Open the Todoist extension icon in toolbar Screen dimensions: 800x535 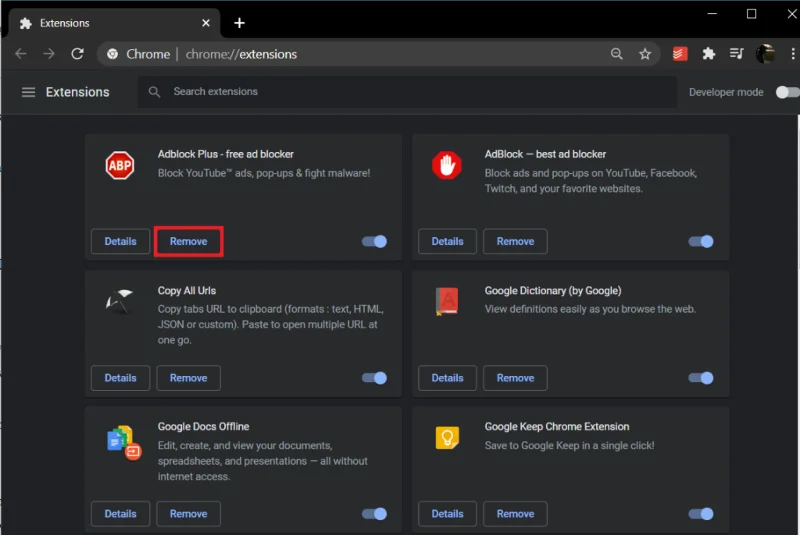click(x=680, y=54)
